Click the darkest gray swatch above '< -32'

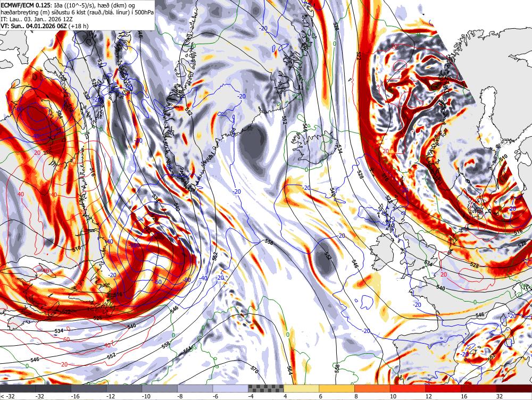pos(18,388)
